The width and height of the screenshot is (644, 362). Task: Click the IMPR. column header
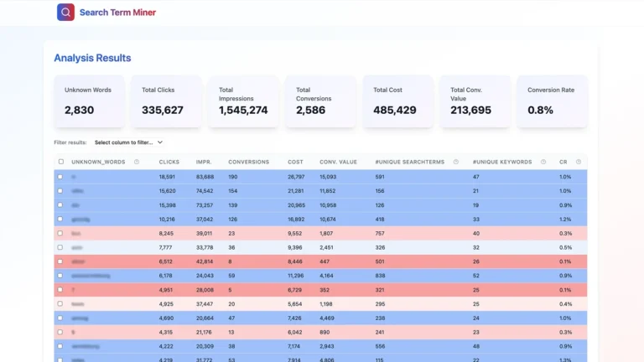pos(204,162)
